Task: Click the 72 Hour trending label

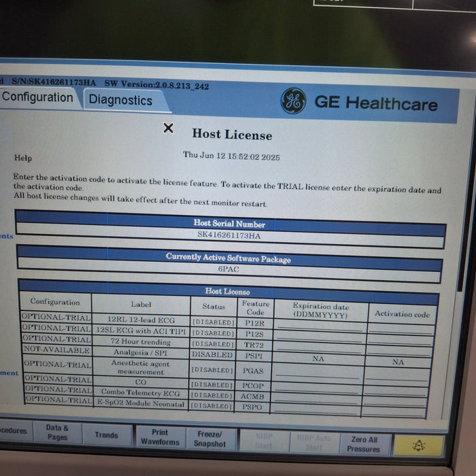Action: [x=141, y=341]
